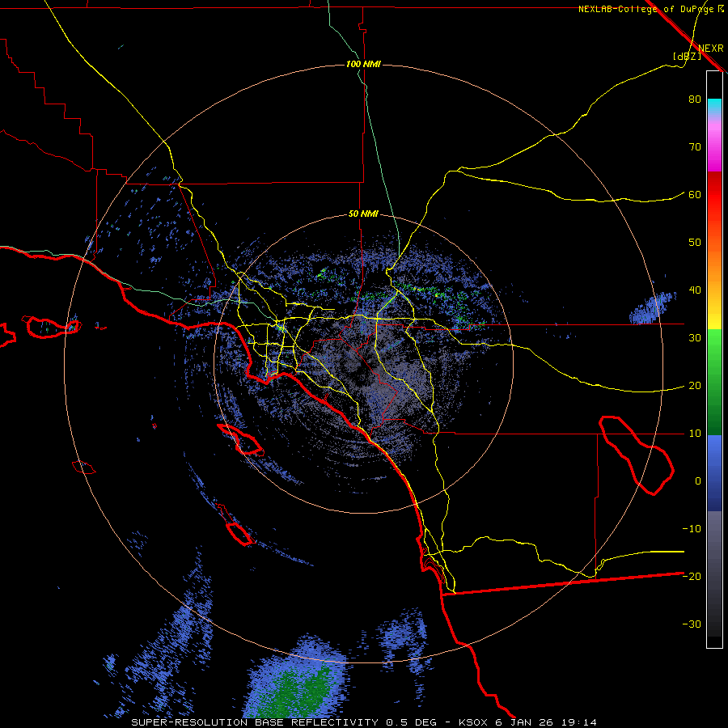Click the blue band of the color bar
The image size is (728, 728).
pos(714,473)
